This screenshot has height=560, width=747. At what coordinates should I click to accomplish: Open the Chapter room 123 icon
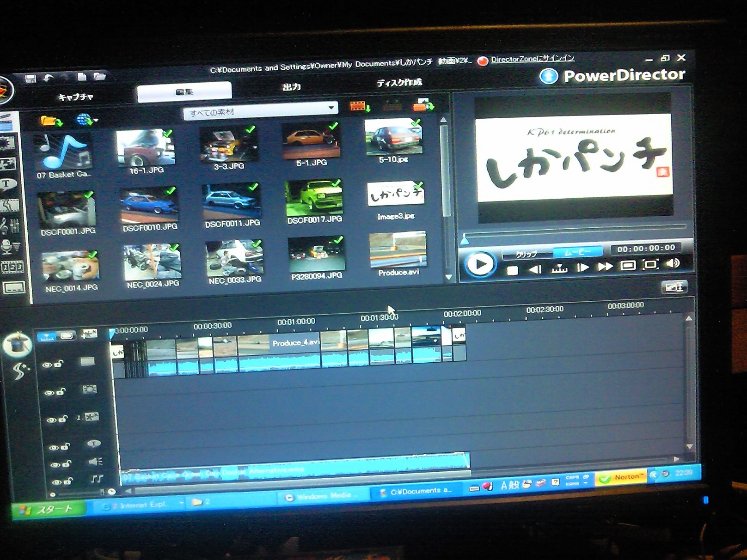[x=12, y=267]
